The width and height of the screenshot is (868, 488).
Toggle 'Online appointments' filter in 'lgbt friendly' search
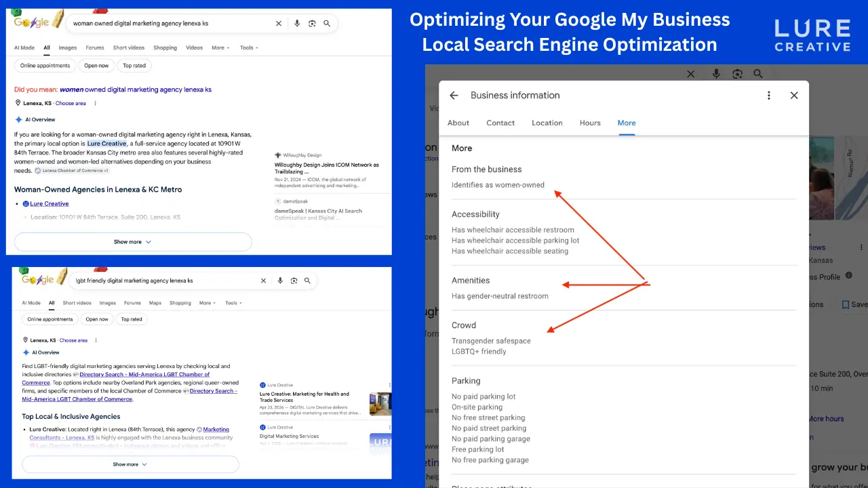pos(50,319)
